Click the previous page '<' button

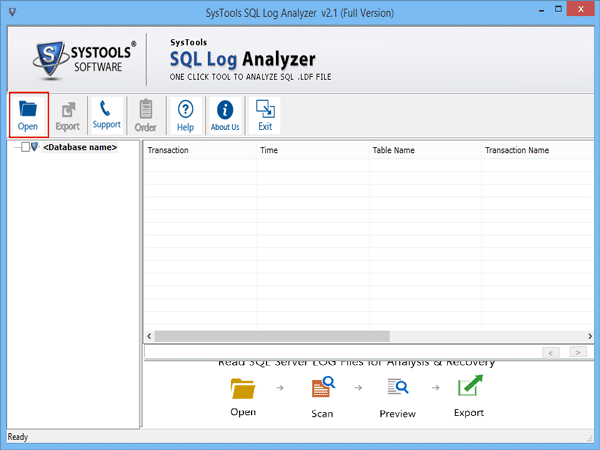point(551,352)
